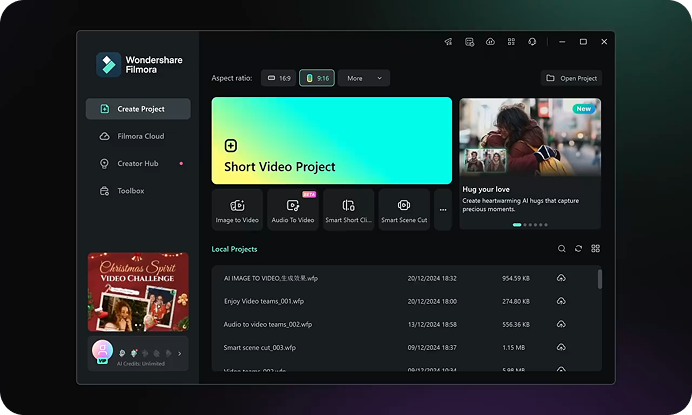Switch local projects to grid view
Screen dimensions: 692x415
(x=595, y=249)
